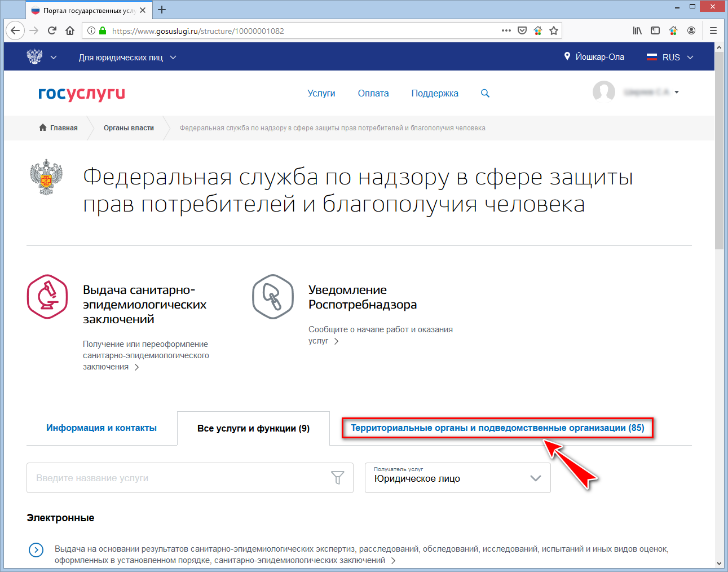The height and width of the screenshot is (572, 728).
Task: Click the trowel notification service icon
Action: (273, 297)
